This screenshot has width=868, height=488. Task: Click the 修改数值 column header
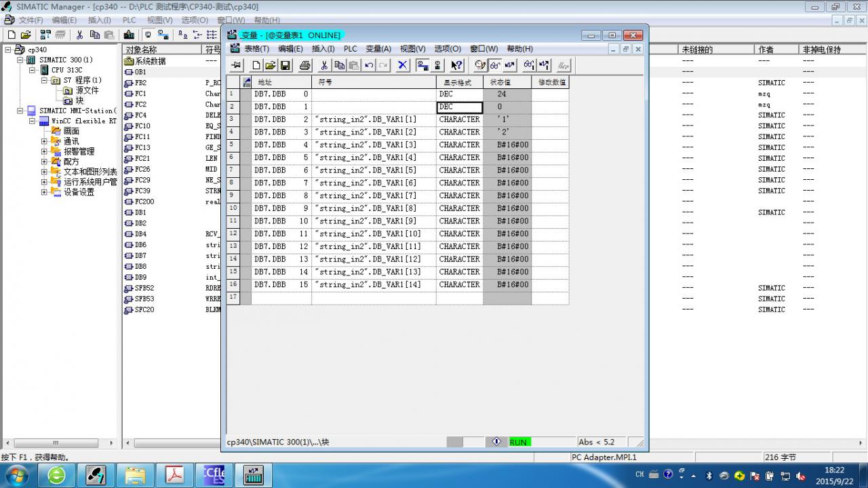[550, 82]
